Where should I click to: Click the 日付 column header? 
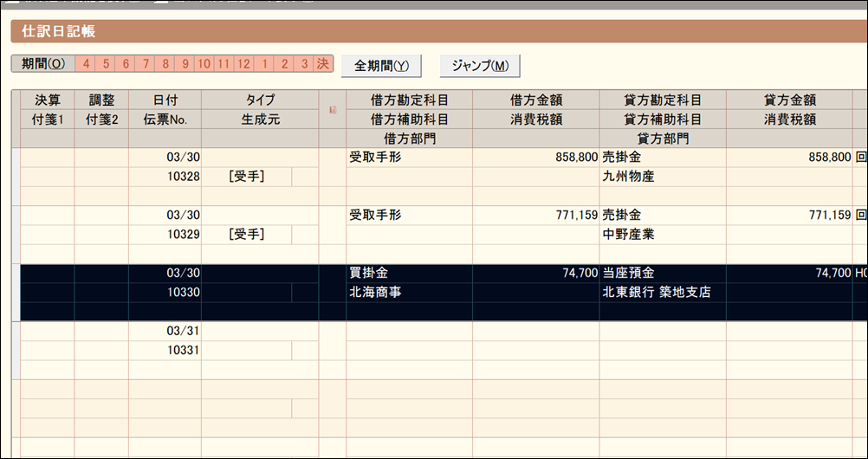click(x=165, y=100)
